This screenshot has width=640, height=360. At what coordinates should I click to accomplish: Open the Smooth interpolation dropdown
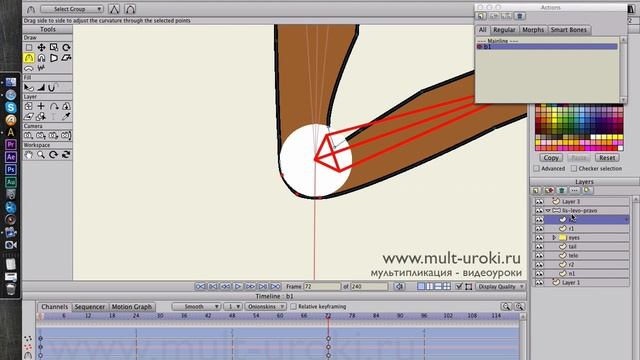click(x=196, y=307)
